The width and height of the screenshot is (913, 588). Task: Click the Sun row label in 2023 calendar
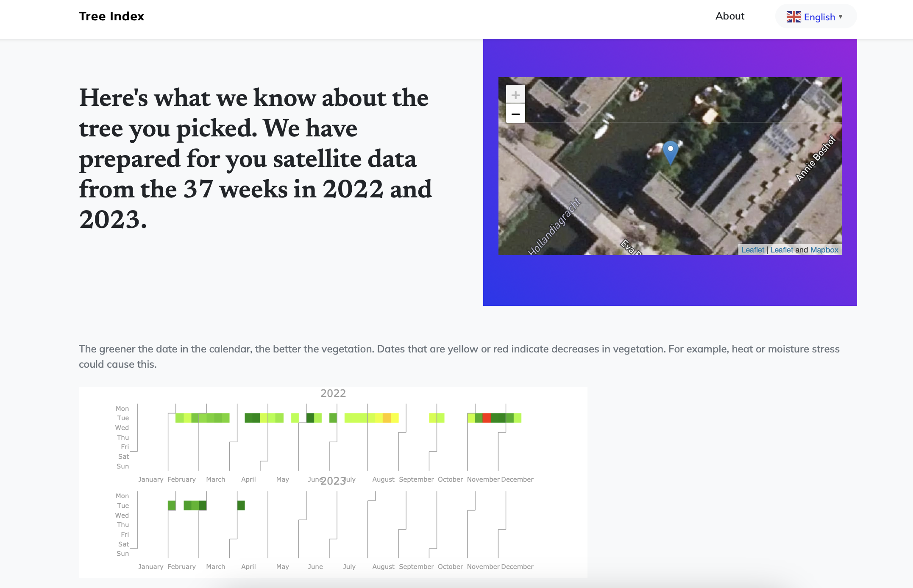click(122, 553)
